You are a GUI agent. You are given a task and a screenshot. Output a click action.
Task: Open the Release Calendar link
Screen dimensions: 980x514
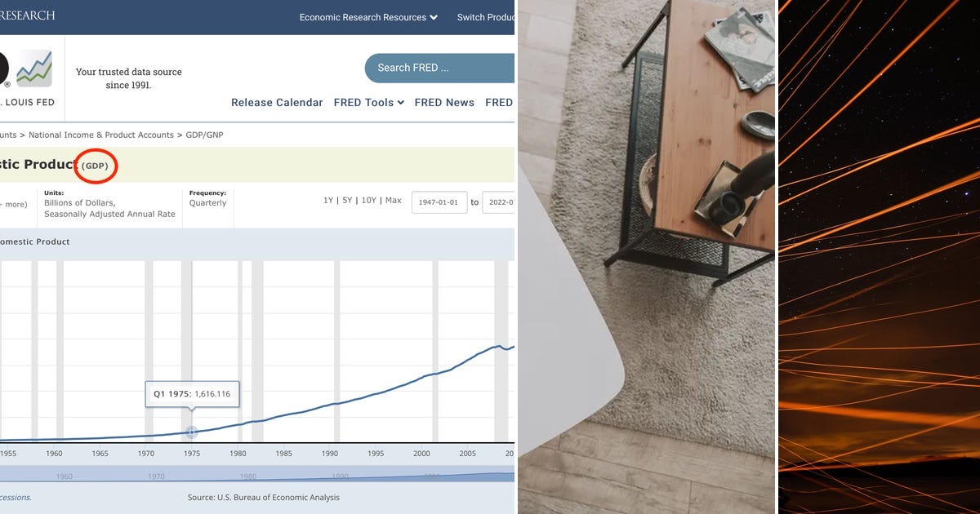[277, 103]
